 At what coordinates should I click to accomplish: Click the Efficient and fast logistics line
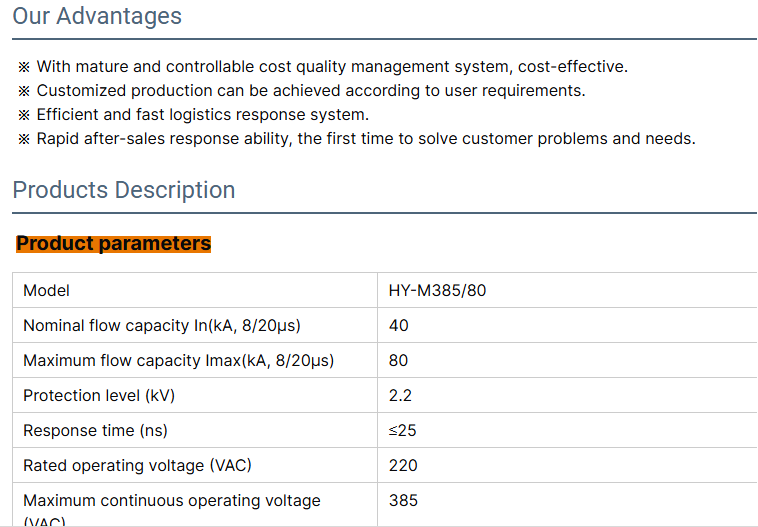point(202,115)
